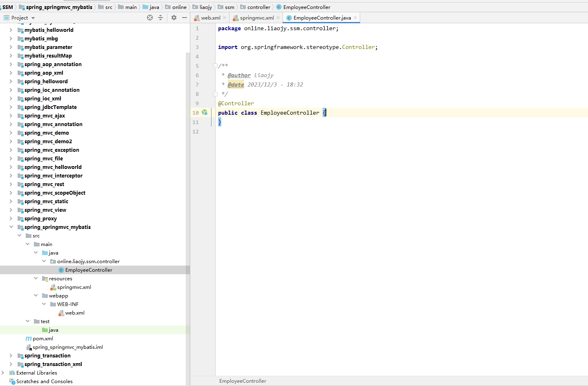The height and width of the screenshot is (386, 588).
Task: Click the package declaration on line 1
Action: [278, 28]
